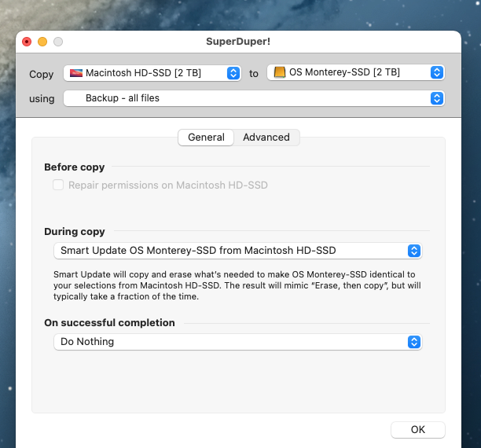Viewport: 481px width, 448px height.
Task: Click the SuperDuper! window title
Action: pyautogui.click(x=238, y=42)
